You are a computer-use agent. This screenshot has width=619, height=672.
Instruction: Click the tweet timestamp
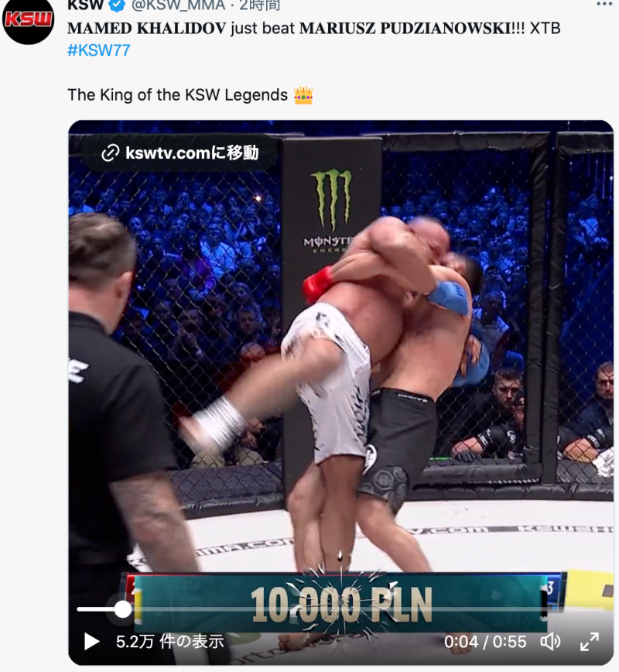[x=260, y=5]
